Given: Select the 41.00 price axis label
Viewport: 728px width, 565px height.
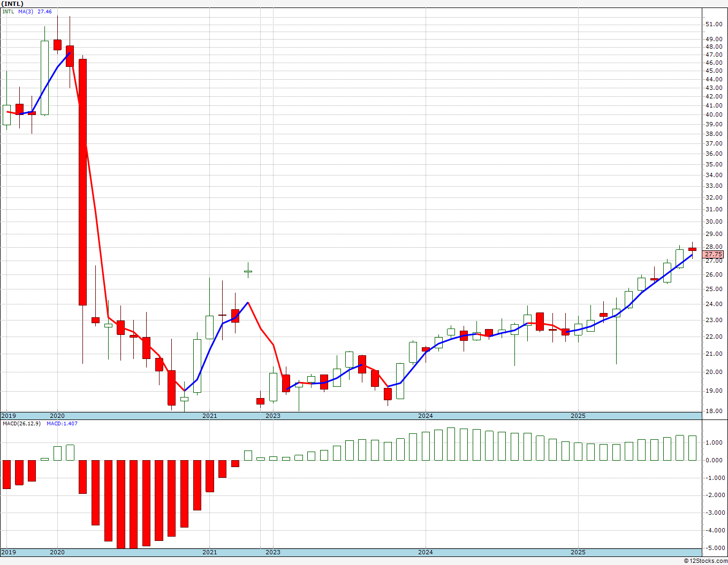Looking at the screenshot, I should point(714,105).
